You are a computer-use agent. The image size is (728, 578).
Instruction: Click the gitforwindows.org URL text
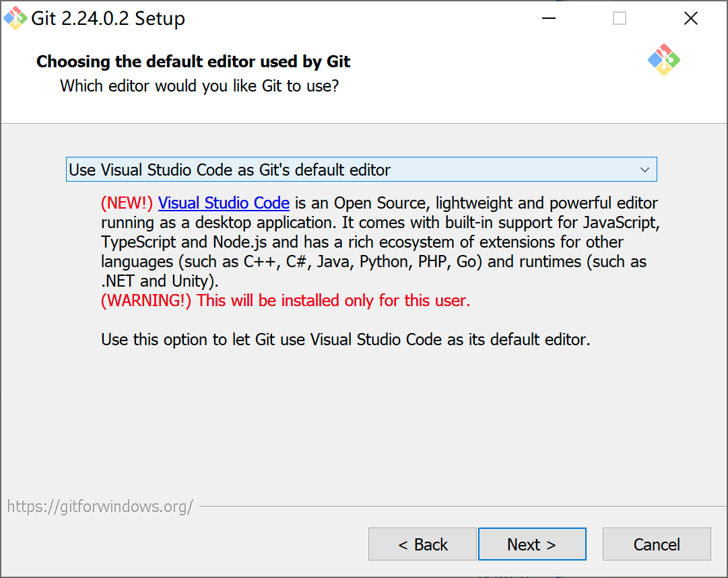pyautogui.click(x=100, y=507)
